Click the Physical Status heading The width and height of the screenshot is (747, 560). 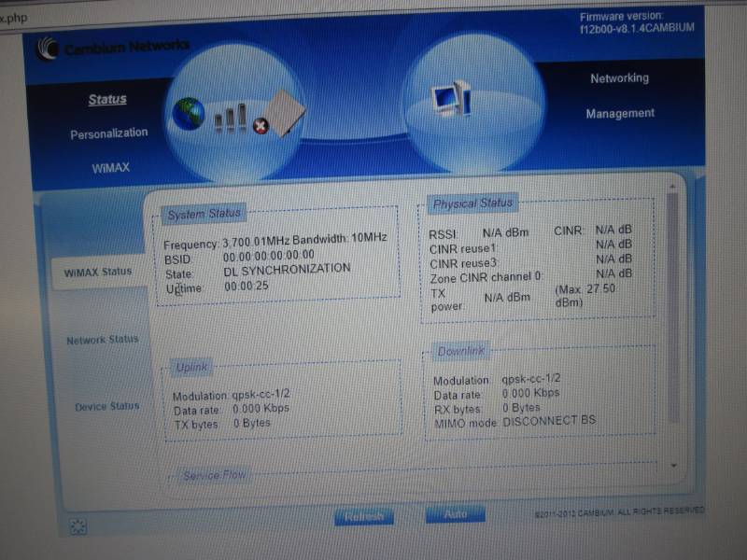[x=472, y=203]
